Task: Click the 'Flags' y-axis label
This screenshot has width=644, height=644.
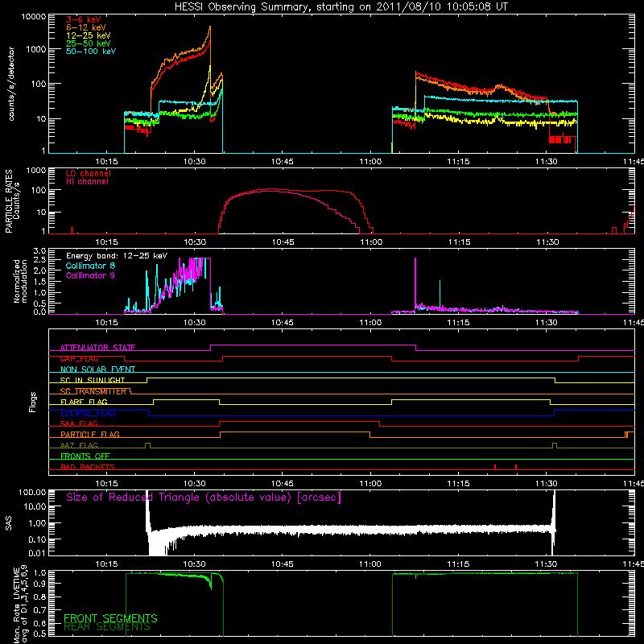Action: pyautogui.click(x=32, y=402)
